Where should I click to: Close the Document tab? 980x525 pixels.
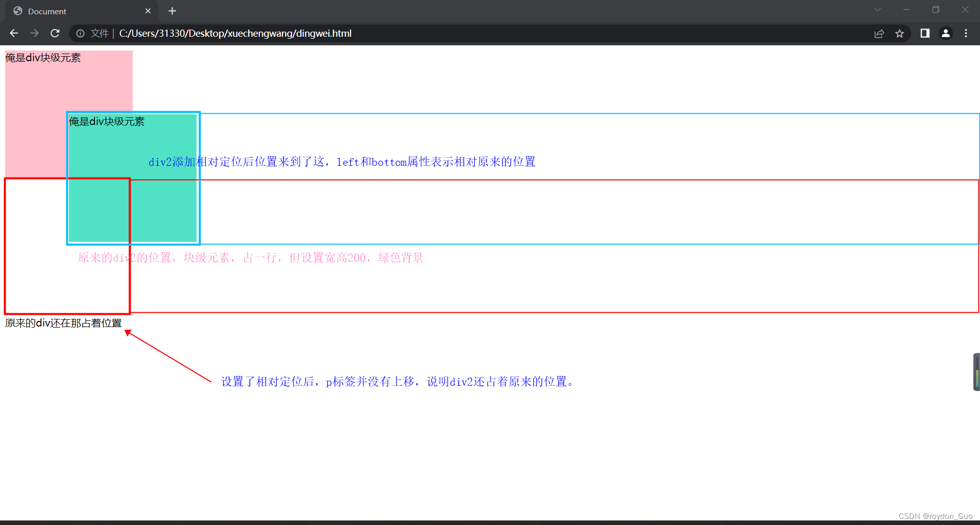[x=148, y=11]
